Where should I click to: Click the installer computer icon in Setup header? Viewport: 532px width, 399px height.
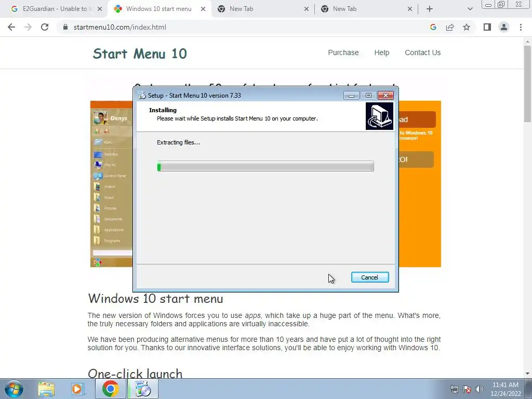(x=379, y=116)
